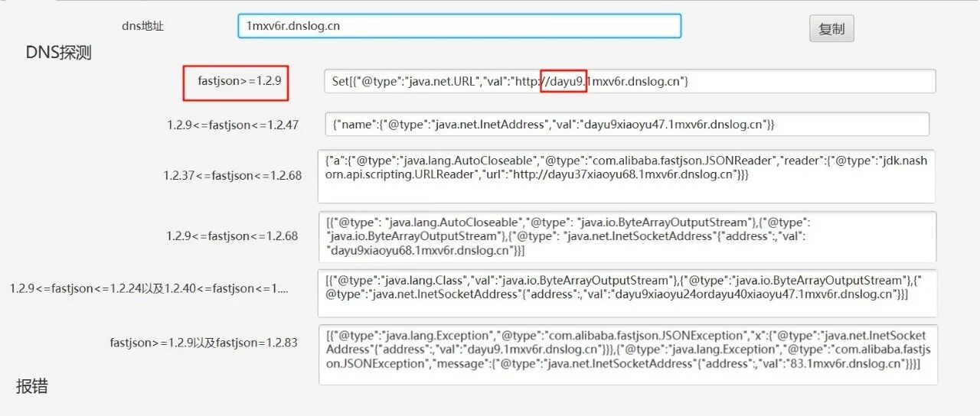Viewport: 980px width, 416px height.
Task: Click the JSONException payload text box
Action: point(628,354)
